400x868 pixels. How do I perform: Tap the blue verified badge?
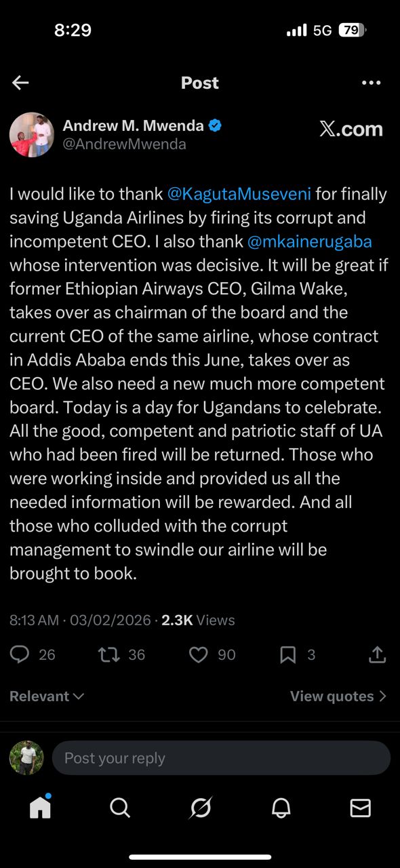click(215, 125)
